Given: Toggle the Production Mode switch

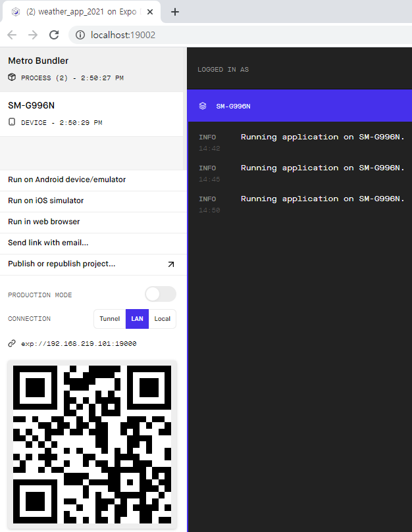Looking at the screenshot, I should 161,294.
